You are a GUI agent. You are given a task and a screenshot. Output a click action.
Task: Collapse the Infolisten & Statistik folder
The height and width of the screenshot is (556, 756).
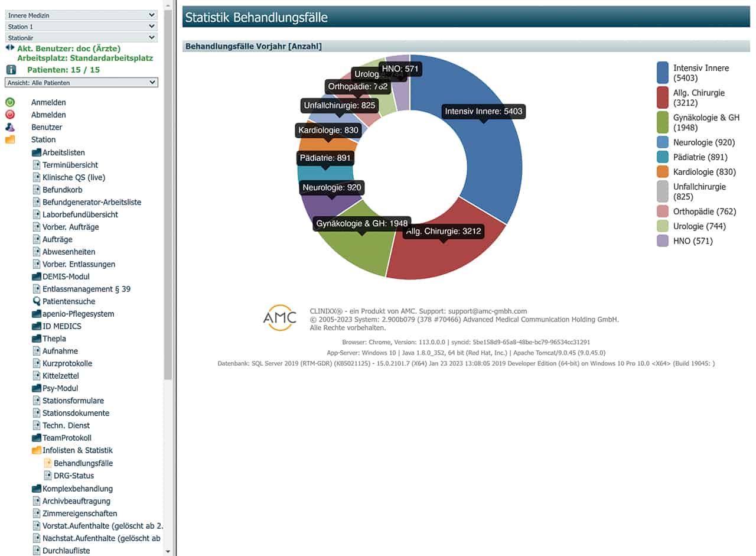coord(37,450)
